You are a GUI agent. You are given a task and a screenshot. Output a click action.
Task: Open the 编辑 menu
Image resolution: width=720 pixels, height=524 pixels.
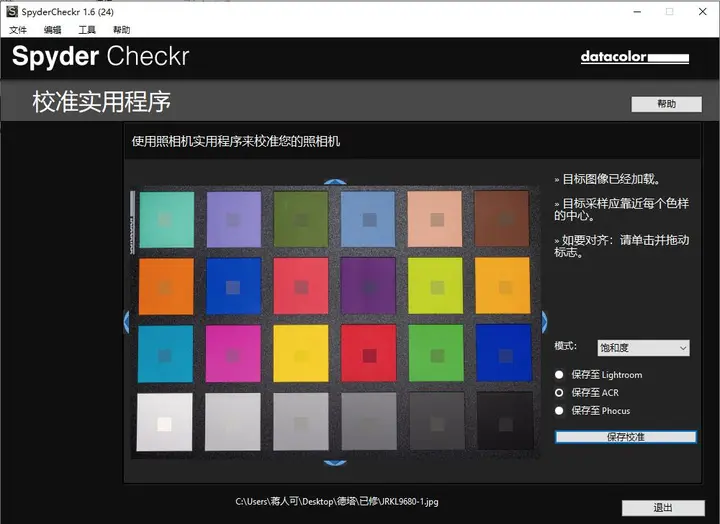pos(52,30)
